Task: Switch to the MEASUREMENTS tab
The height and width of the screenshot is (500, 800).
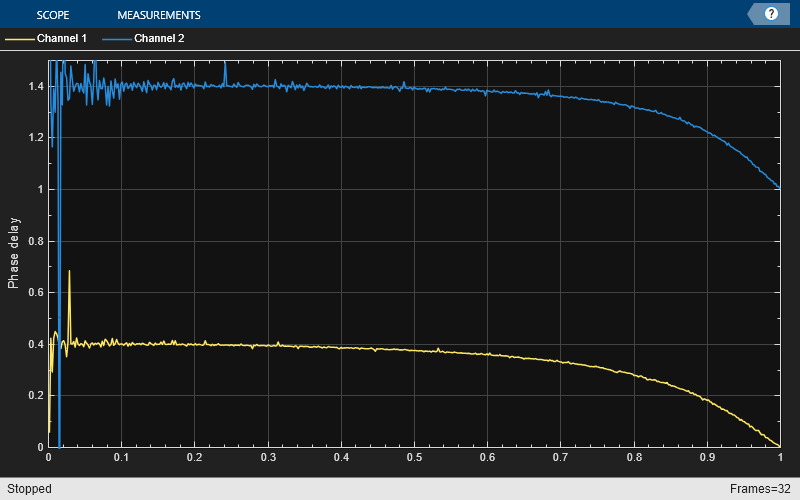Action: [x=159, y=15]
